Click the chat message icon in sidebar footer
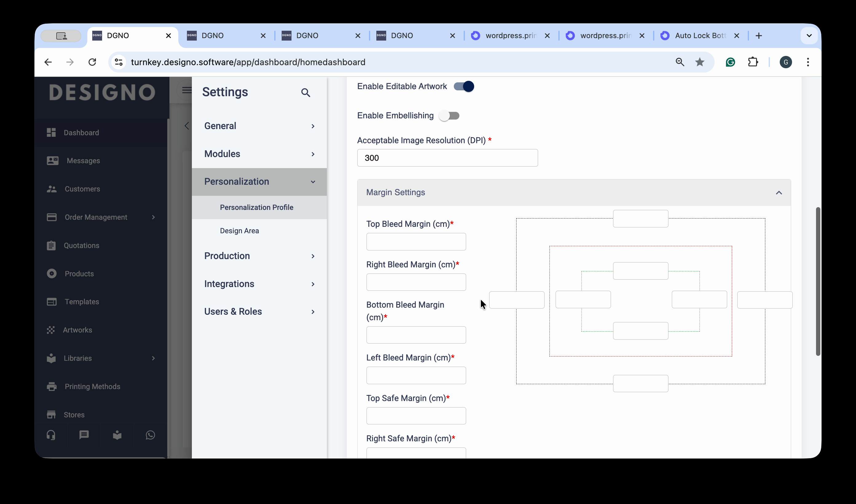Screen dimensions: 856x504 coord(84,435)
